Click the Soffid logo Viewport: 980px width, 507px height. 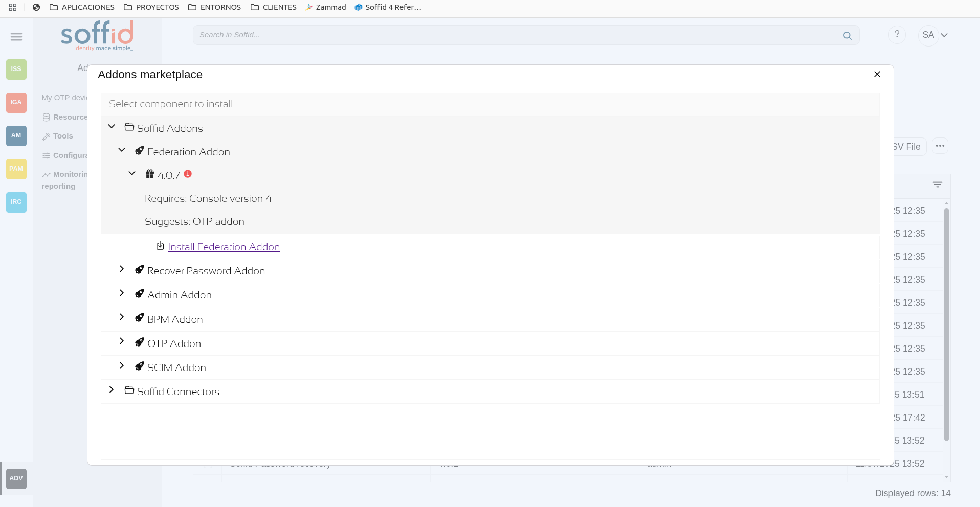(97, 35)
